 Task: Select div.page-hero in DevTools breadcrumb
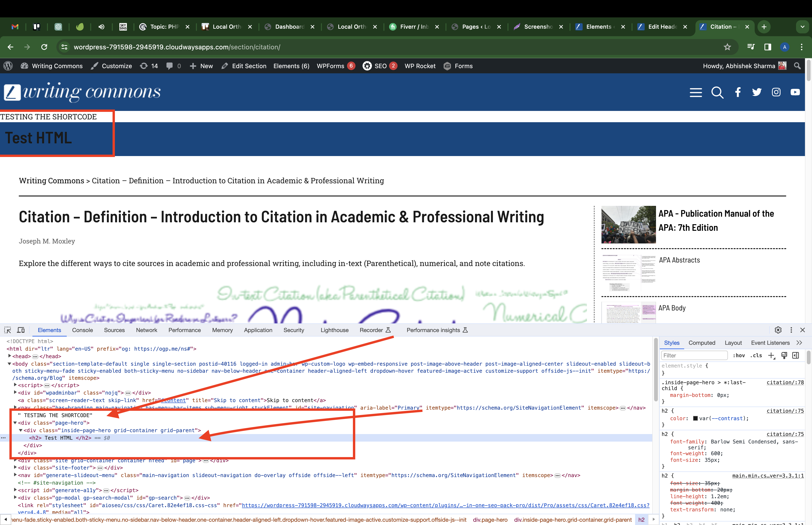(x=490, y=520)
